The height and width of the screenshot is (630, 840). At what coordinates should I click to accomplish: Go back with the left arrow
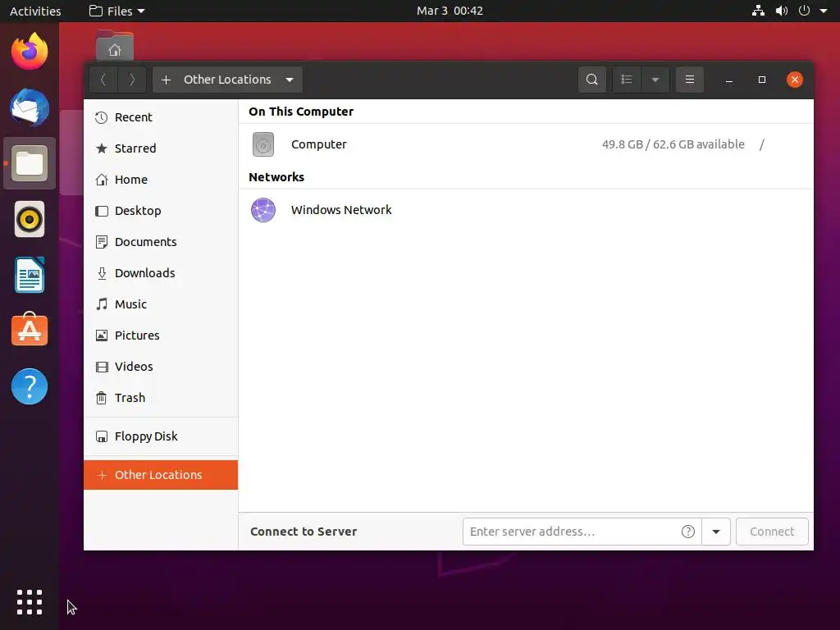(x=103, y=80)
